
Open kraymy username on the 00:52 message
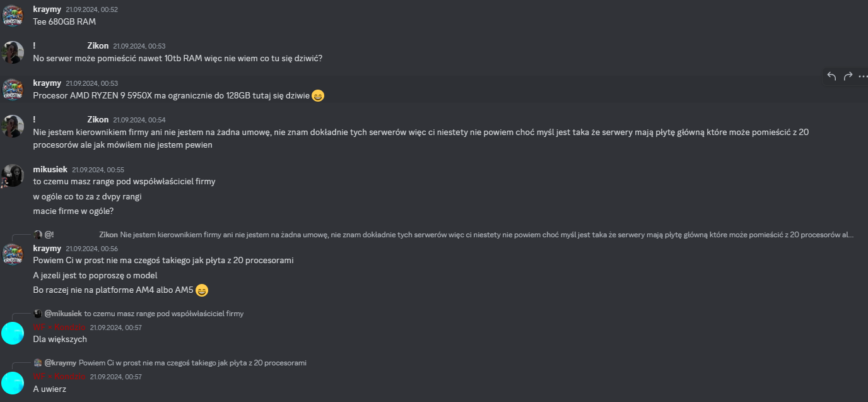[47, 9]
